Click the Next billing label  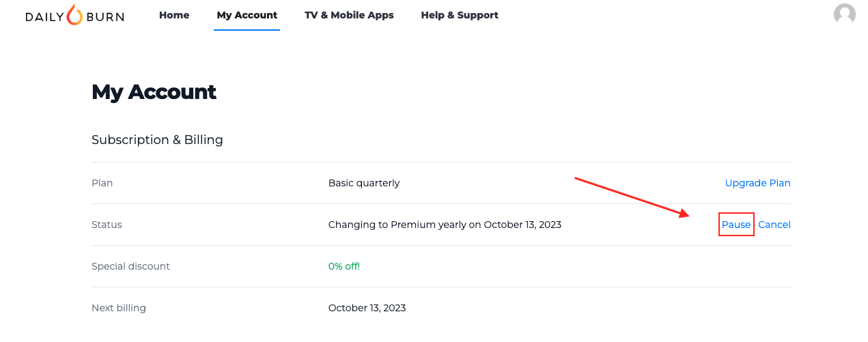119,308
